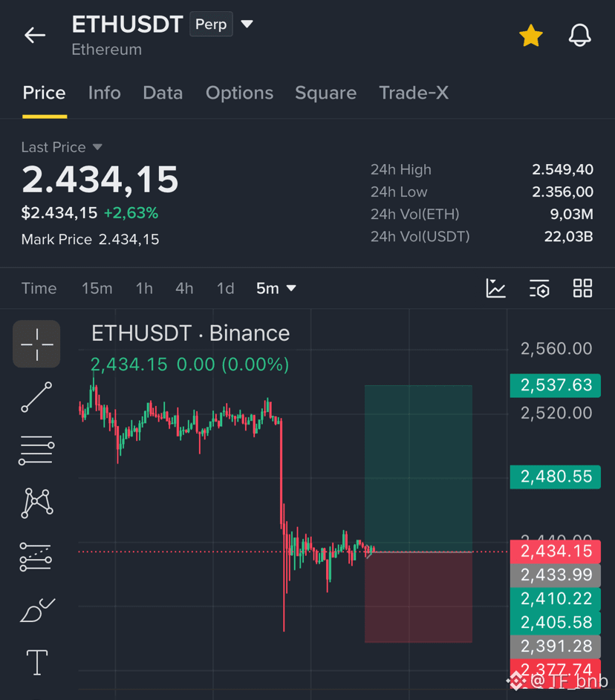Select the horizontal lines Fibonacci tool

click(36, 450)
